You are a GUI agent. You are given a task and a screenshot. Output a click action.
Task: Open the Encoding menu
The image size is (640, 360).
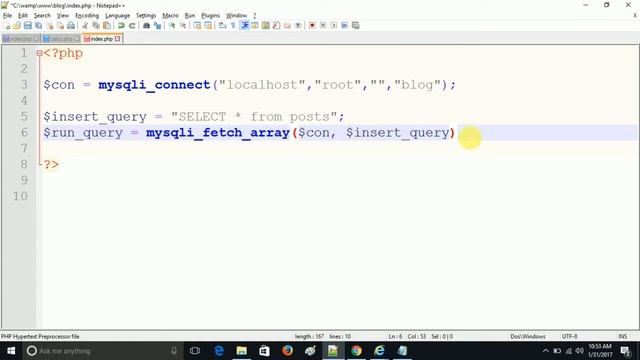click(87, 16)
